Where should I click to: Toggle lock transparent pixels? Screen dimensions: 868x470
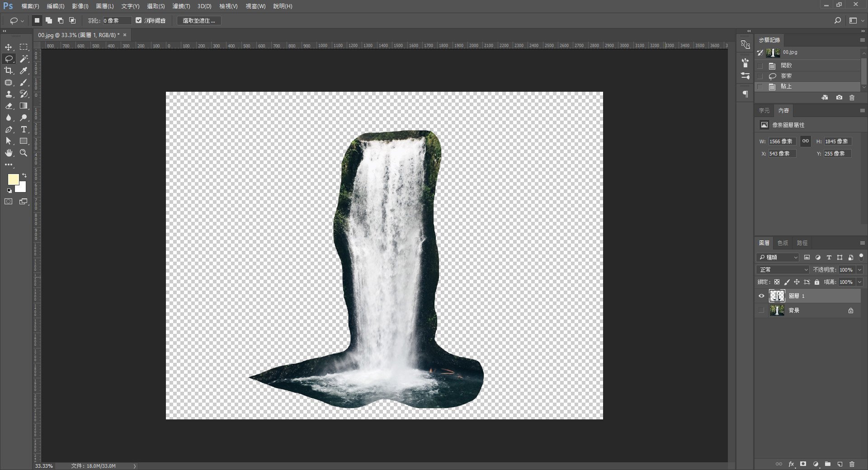pyautogui.click(x=777, y=282)
